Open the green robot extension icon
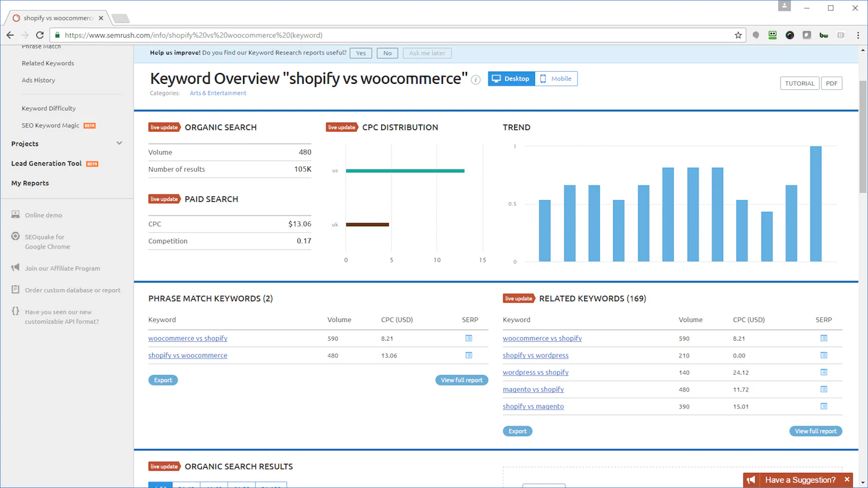The height and width of the screenshot is (488, 868). point(773,35)
